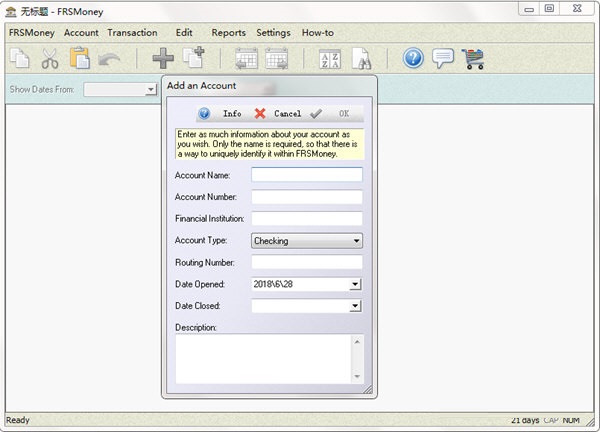Click the Feedback speech bubble icon

[443, 58]
